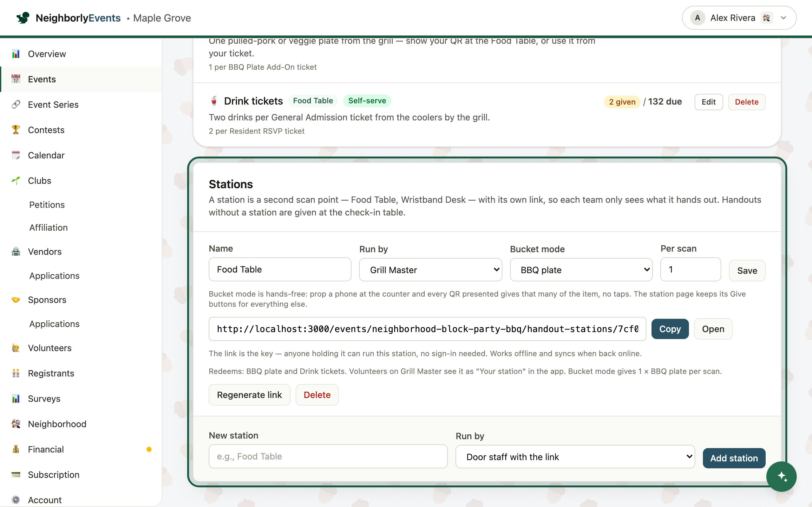Expand the Door staff with the link dropdown
Screen dimensions: 812x507
[x=575, y=457]
